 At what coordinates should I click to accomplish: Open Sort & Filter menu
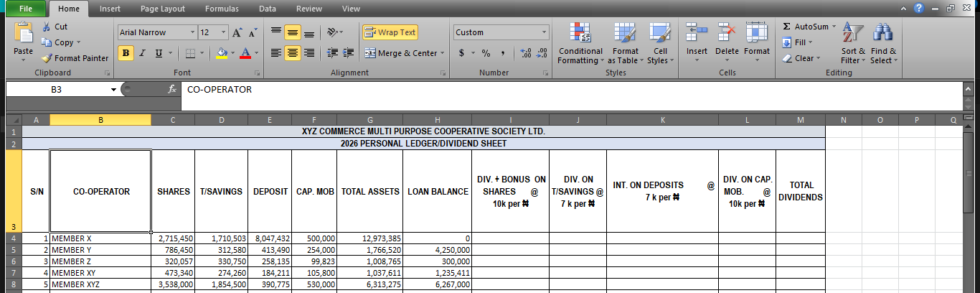pos(853,43)
